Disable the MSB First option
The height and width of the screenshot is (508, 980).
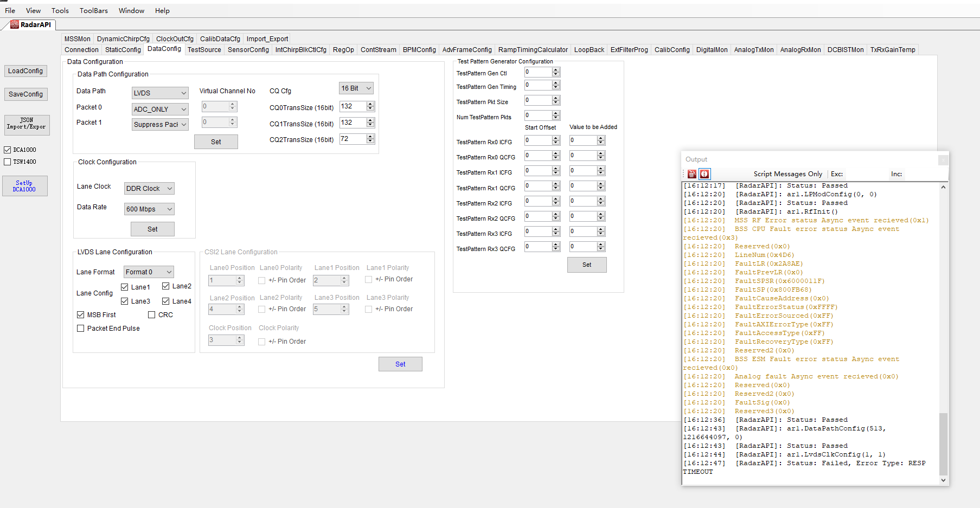pos(80,314)
